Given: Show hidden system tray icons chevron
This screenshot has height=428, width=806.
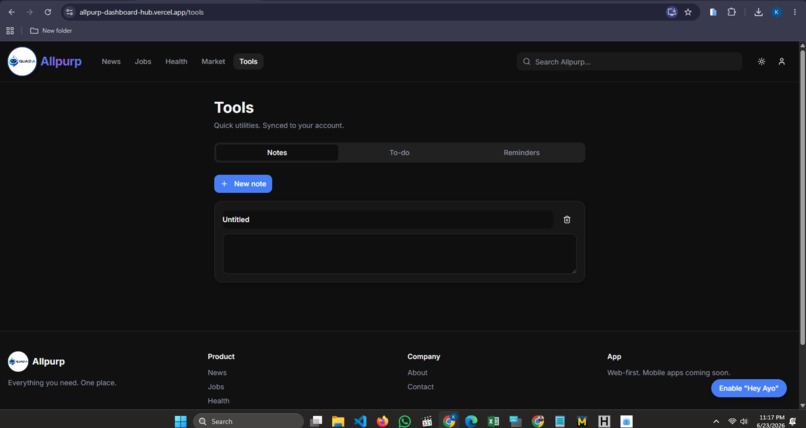Looking at the screenshot, I should coord(716,422).
